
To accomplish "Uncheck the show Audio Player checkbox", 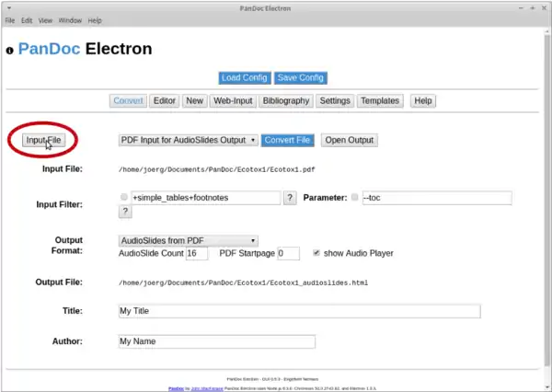I will click(317, 253).
